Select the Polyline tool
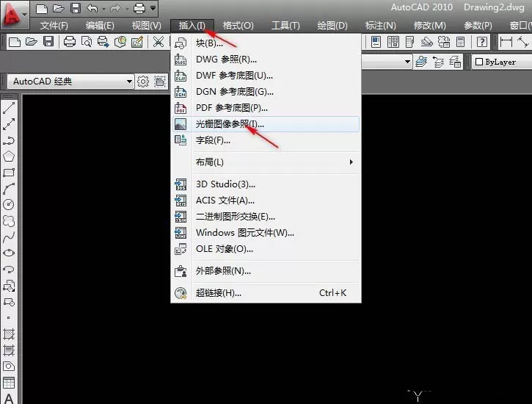The image size is (532, 404). (x=9, y=140)
